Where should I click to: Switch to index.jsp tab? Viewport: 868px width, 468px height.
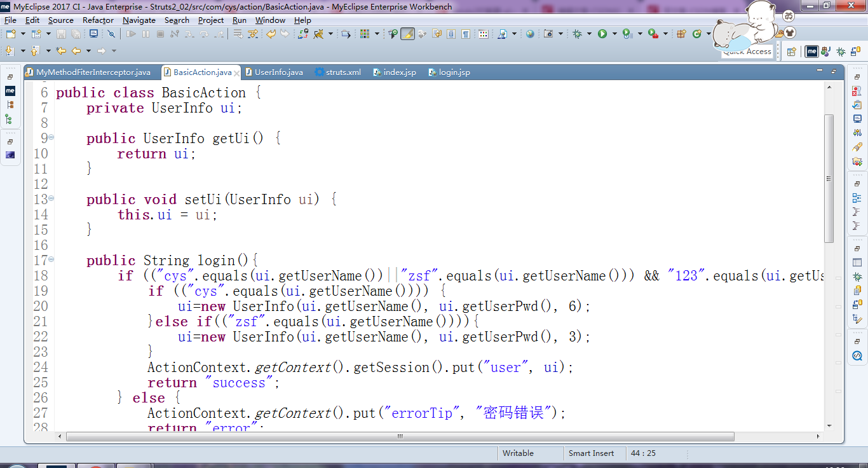coord(394,72)
